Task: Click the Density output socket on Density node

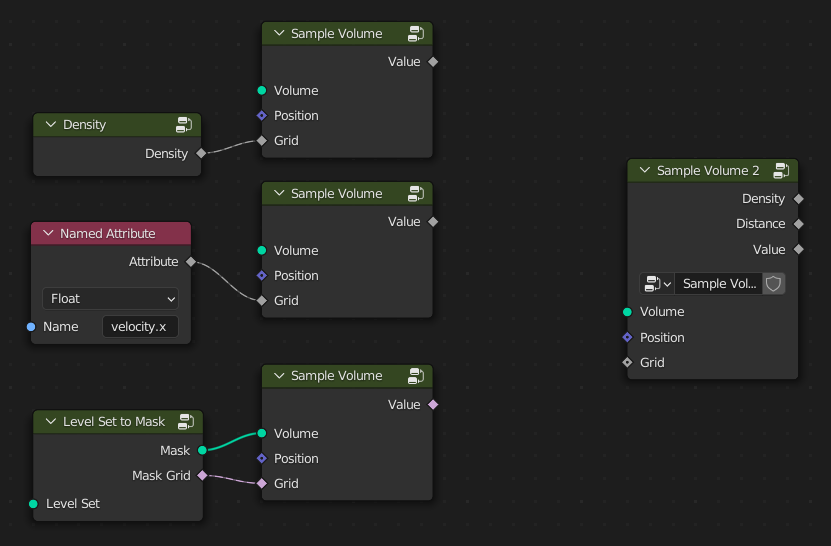Action: click(x=201, y=154)
